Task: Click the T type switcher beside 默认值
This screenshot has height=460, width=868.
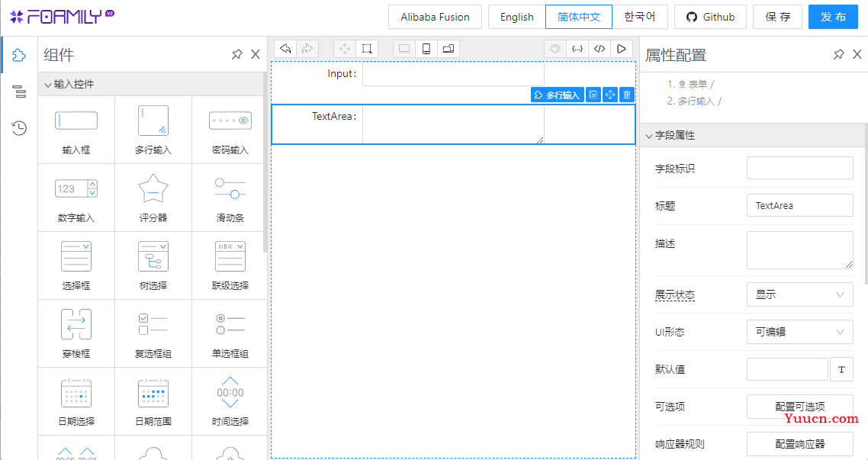Action: point(841,369)
